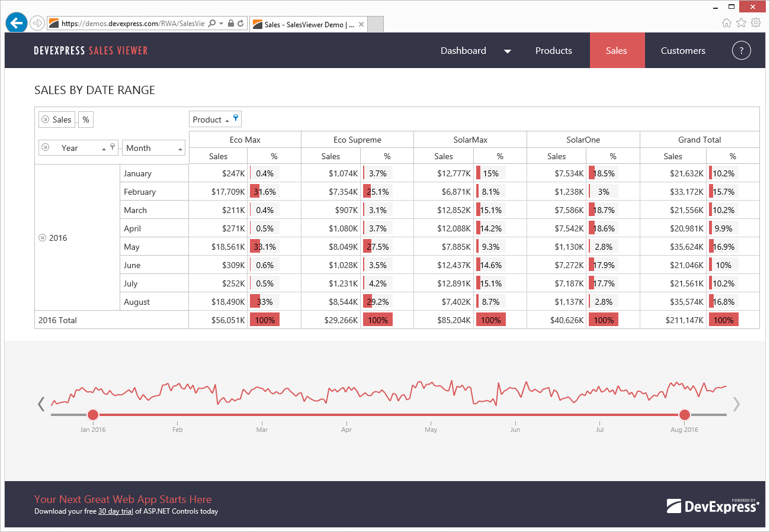Screen dimensions: 770x532
Task: Click the Year field filter icon
Action: coord(113,147)
